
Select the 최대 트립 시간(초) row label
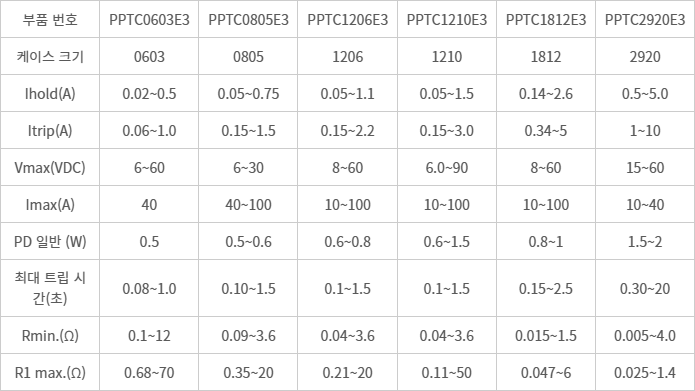[x=50, y=288]
